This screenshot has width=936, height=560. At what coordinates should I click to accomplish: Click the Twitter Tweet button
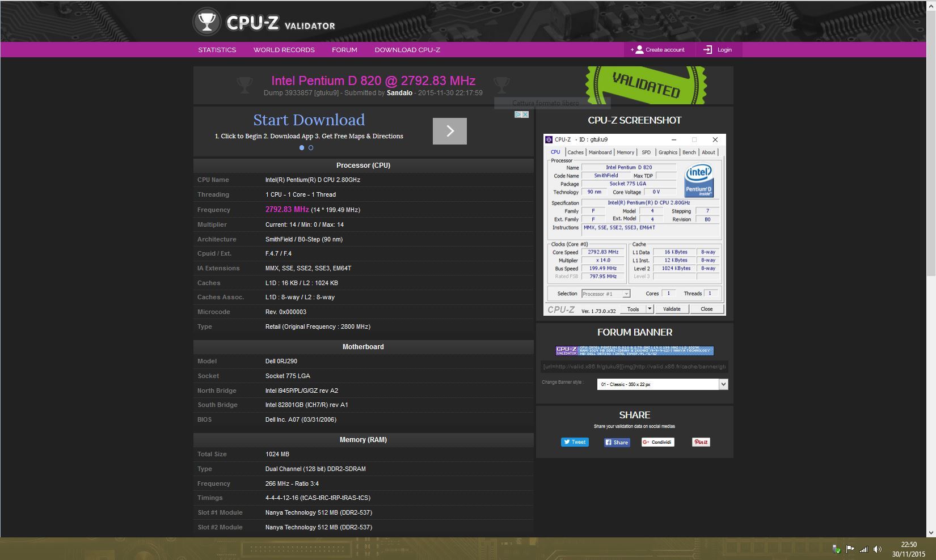point(575,442)
